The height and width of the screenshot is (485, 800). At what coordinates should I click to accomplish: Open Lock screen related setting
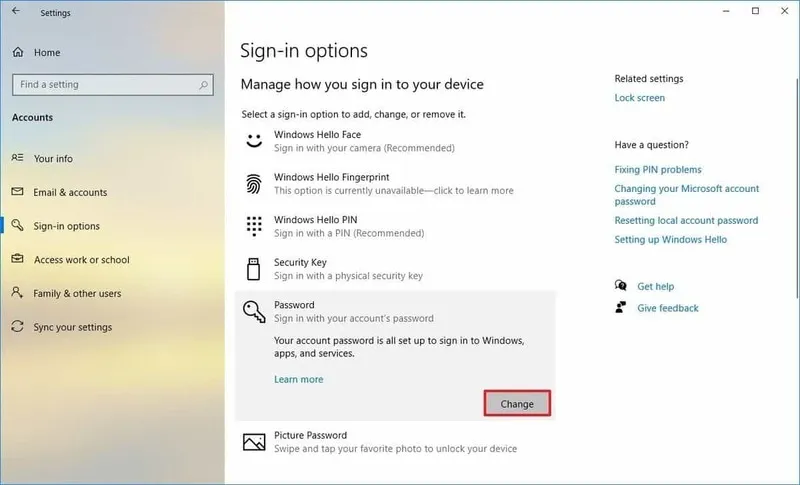[x=639, y=97]
